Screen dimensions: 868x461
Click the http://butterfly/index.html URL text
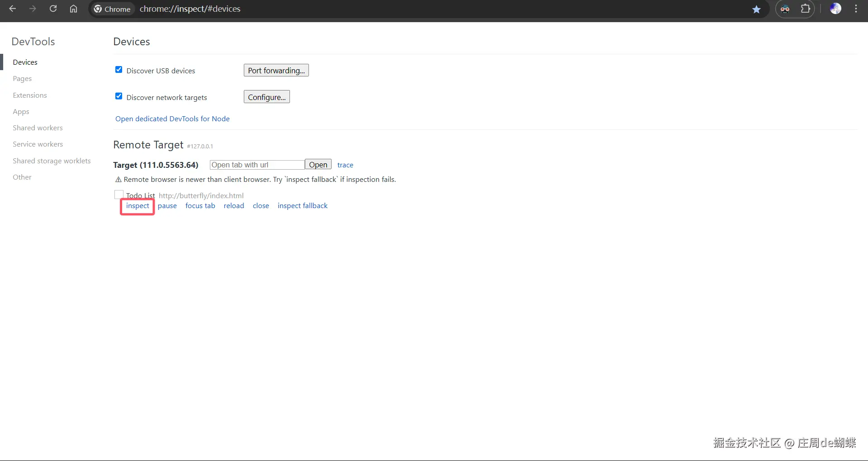tap(201, 195)
